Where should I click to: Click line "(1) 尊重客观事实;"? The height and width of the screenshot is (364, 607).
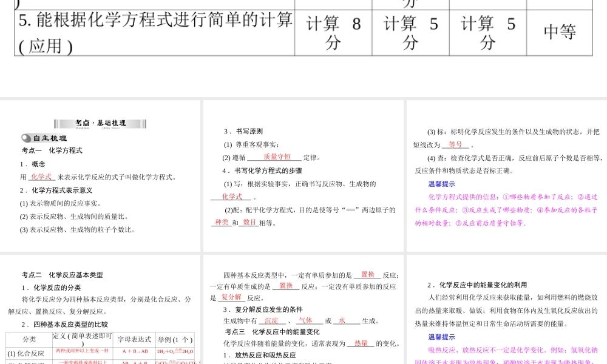251,144
